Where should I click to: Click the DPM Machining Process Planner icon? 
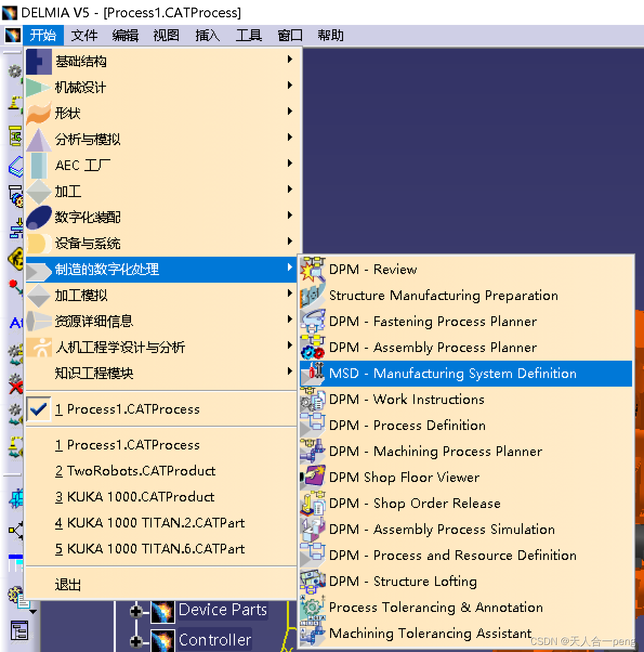click(x=312, y=451)
